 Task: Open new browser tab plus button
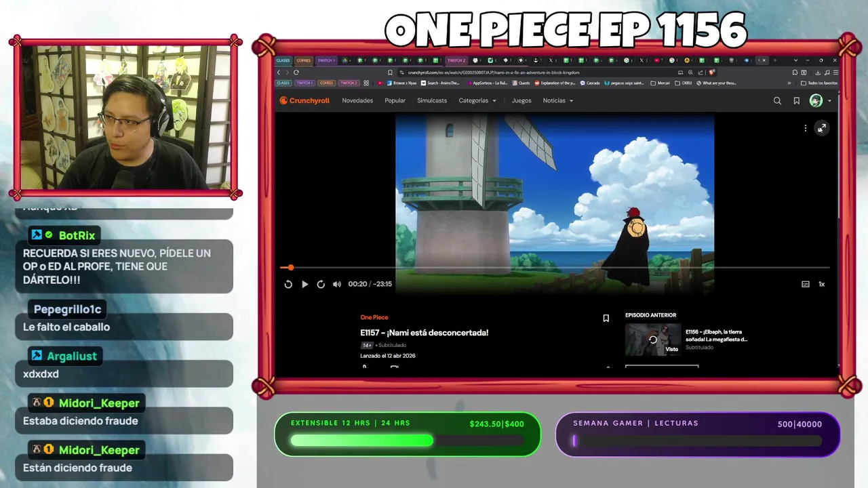774,60
